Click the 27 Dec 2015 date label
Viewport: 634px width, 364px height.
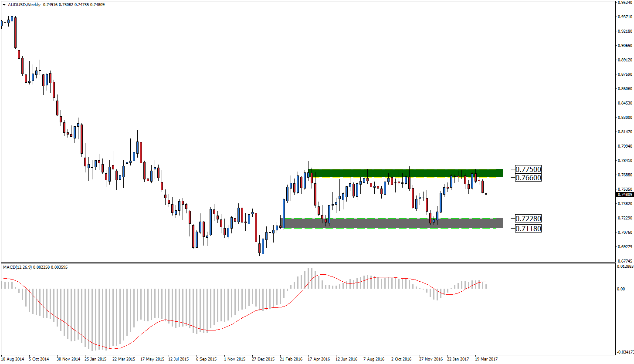[x=263, y=360]
